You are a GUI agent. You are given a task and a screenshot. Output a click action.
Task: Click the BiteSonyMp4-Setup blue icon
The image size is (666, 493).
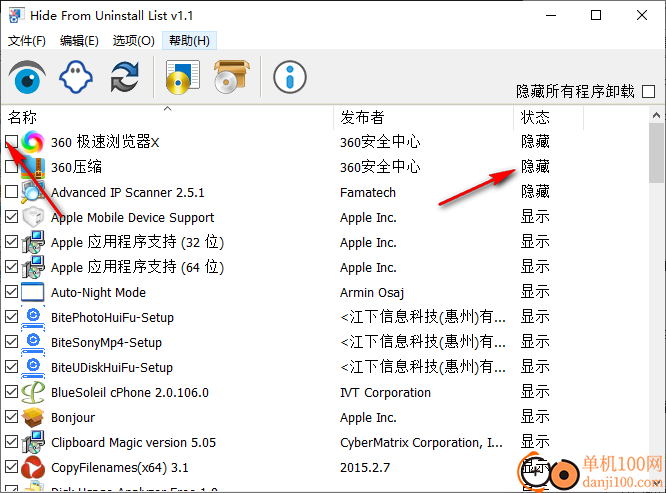click(33, 342)
